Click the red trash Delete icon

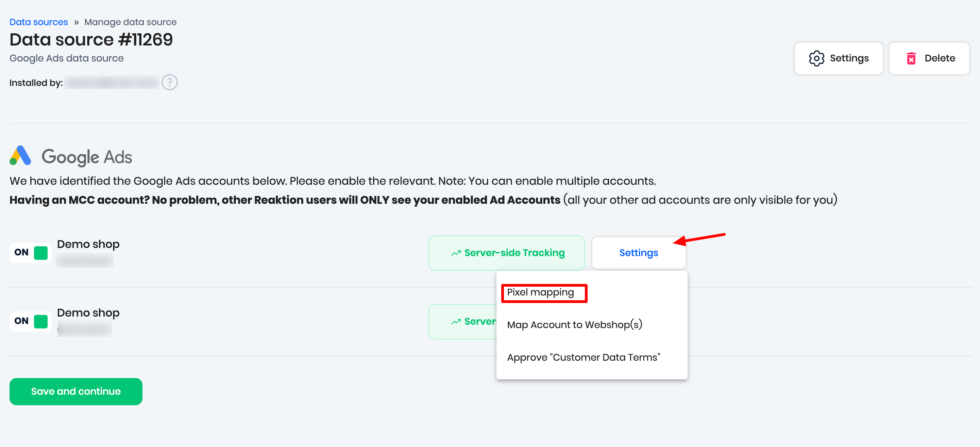[x=911, y=58]
